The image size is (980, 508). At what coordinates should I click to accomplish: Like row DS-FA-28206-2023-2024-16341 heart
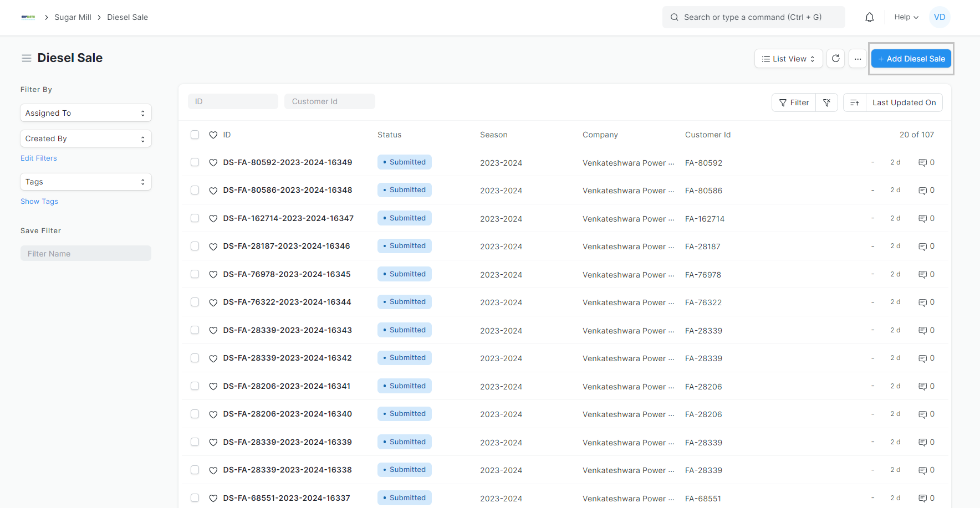pyautogui.click(x=213, y=387)
